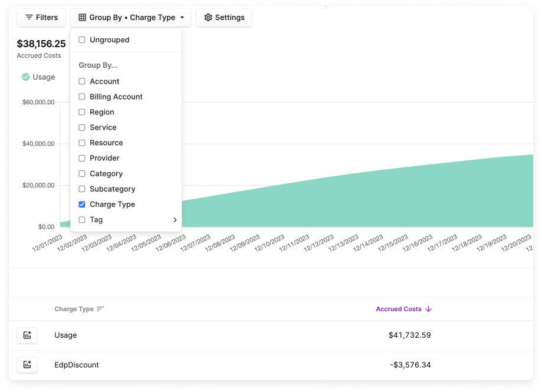Check the Account checkbox
The image size is (542, 392).
pos(81,81)
